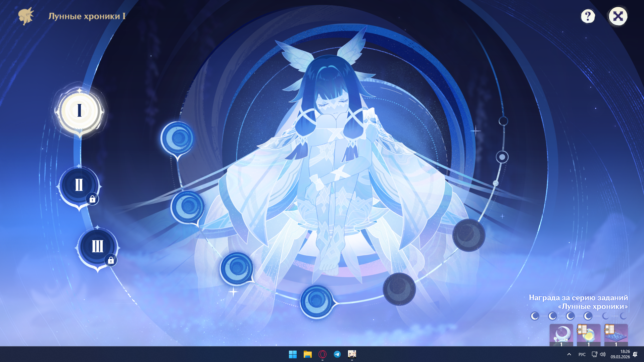View the first reward item with crescent moon

click(x=561, y=335)
